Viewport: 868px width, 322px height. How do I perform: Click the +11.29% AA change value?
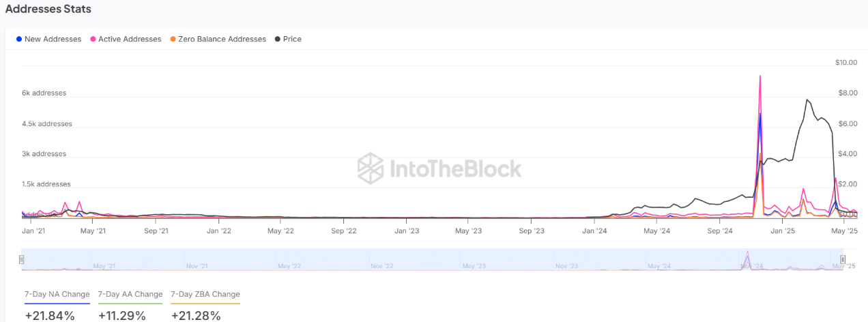[x=123, y=316]
